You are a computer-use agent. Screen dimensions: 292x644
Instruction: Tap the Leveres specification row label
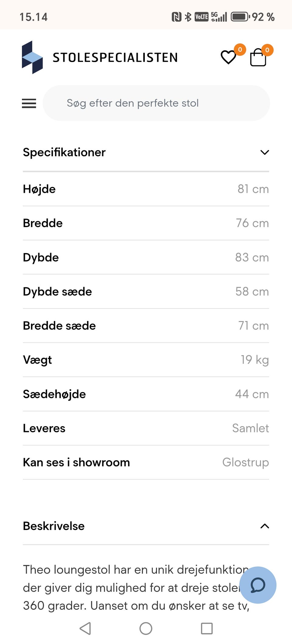(44, 428)
